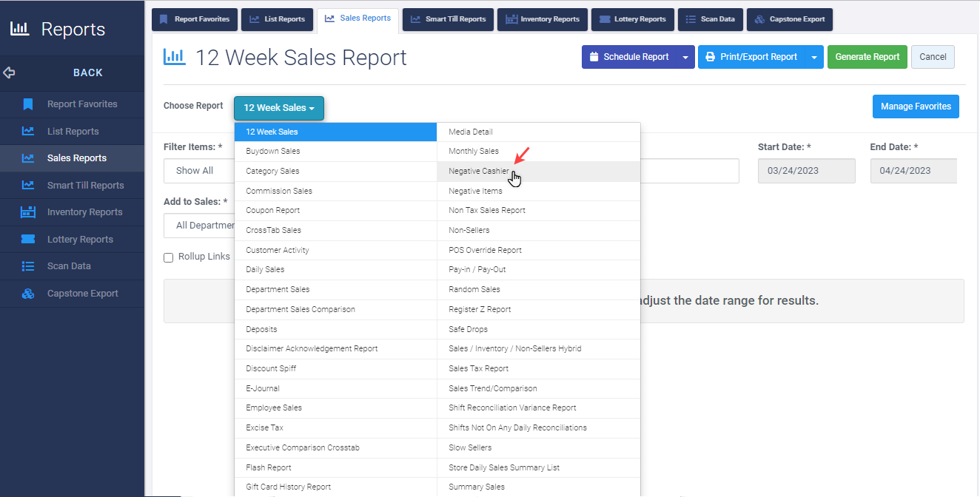Select Customer Activity report

pos(336,250)
